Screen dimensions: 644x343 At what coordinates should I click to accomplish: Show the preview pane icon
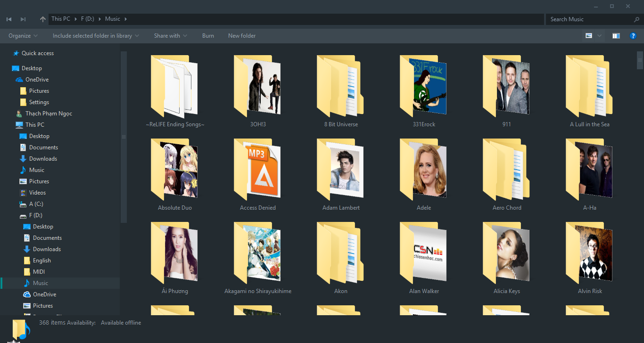click(x=616, y=36)
